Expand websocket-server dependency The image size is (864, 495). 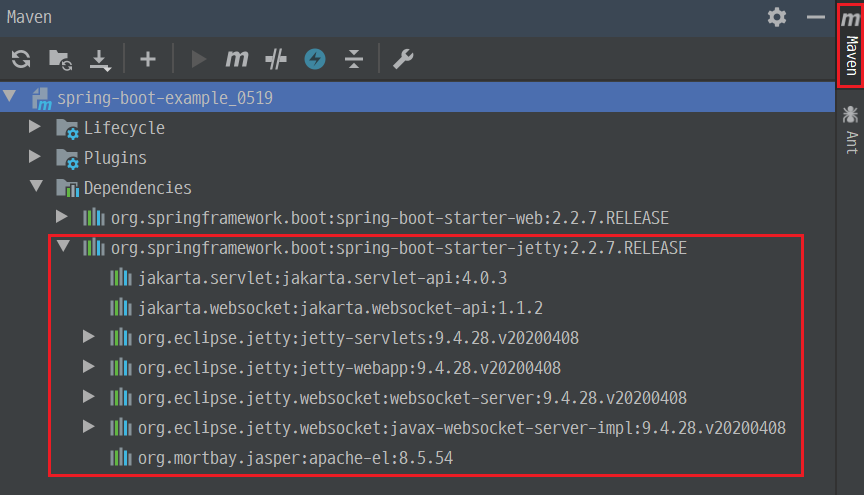(89, 397)
